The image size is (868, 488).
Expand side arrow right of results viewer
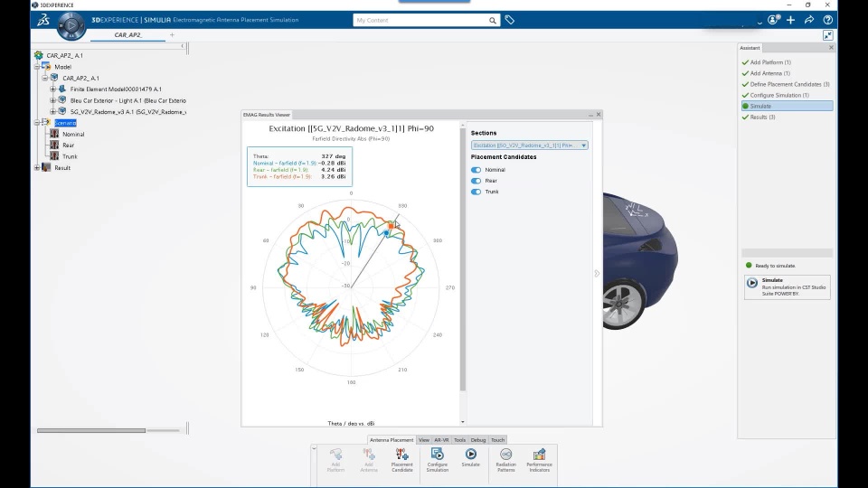click(597, 273)
